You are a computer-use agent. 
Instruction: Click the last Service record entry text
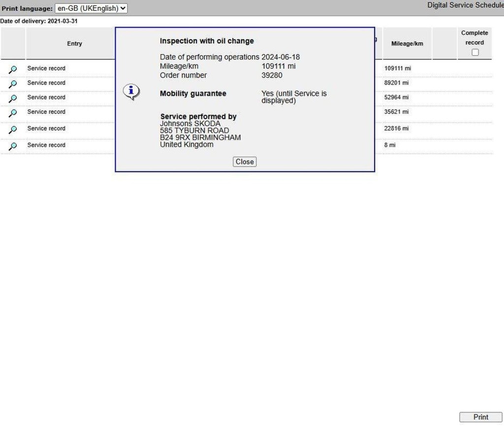46,145
